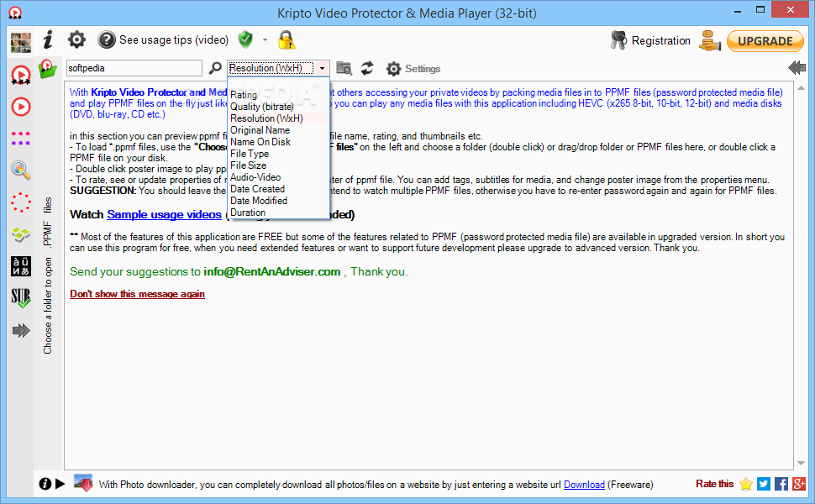Click the pink stars rating sidebar icon
The width and height of the screenshot is (815, 504).
coord(21,139)
